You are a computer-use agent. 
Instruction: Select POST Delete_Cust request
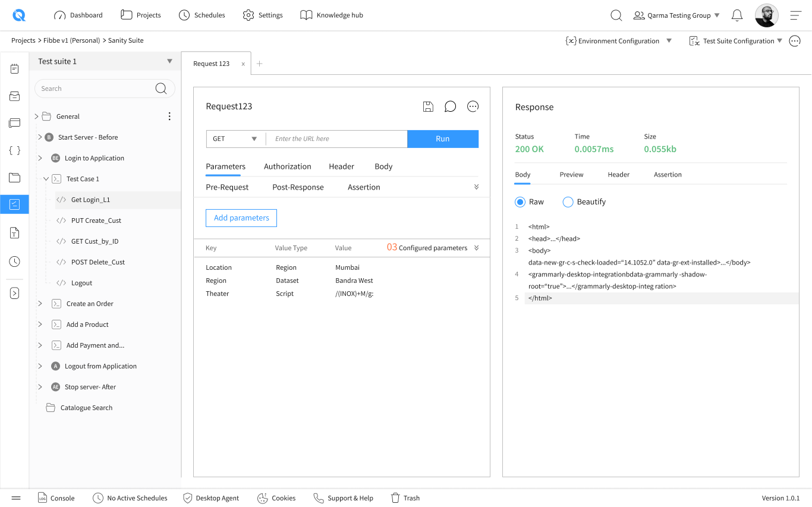98,262
